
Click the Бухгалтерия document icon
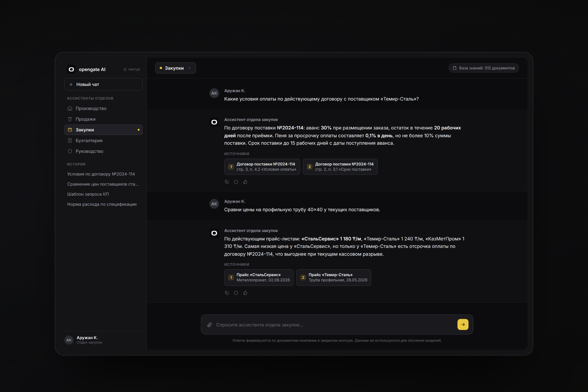click(x=70, y=141)
